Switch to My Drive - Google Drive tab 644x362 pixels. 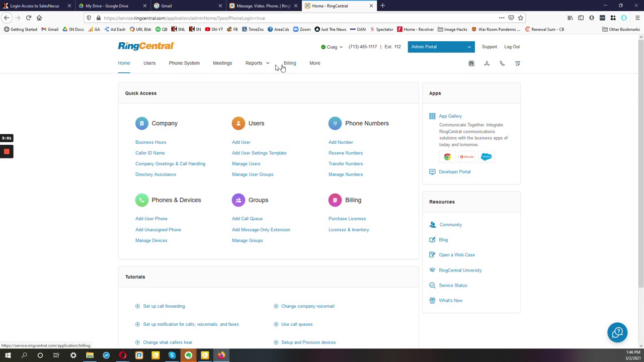click(x=112, y=6)
